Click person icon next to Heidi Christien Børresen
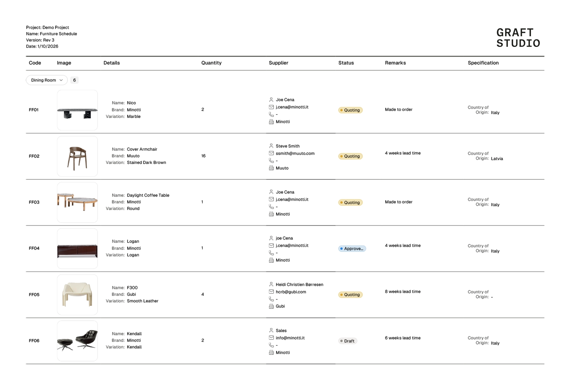569x392 pixels. 271,284
